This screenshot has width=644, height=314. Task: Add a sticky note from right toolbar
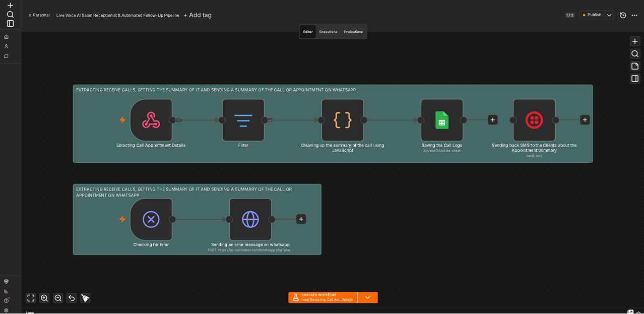[635, 66]
